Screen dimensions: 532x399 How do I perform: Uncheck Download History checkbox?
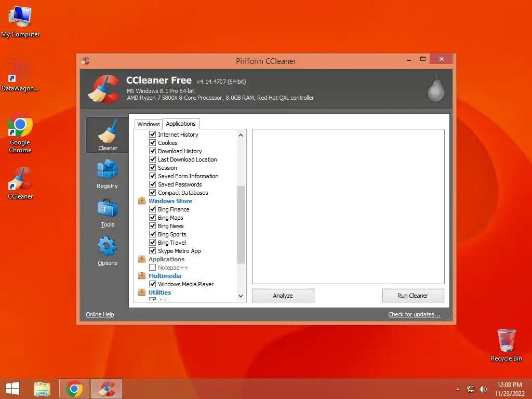click(x=153, y=151)
